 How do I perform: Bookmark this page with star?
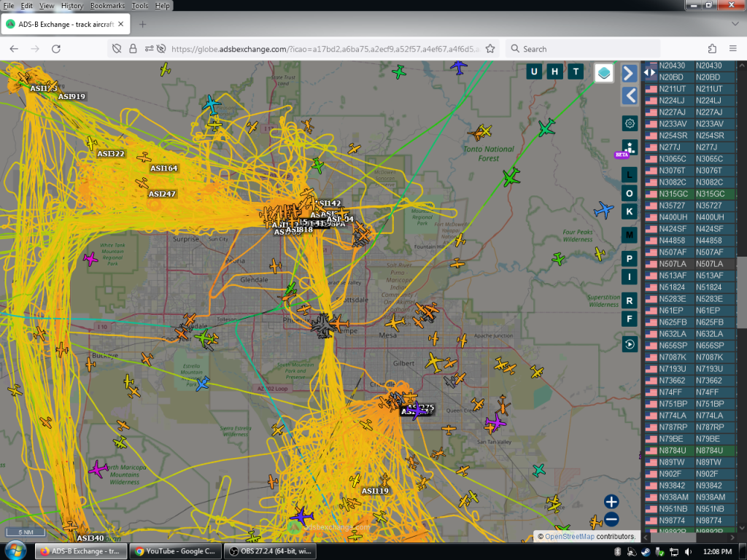[489, 49]
